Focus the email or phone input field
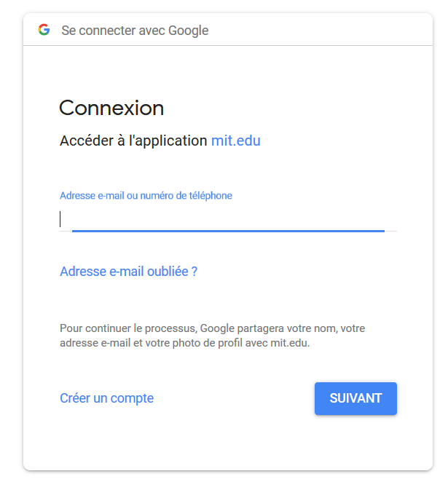Image resolution: width=448 pixels, height=482 pixels. pos(228,219)
